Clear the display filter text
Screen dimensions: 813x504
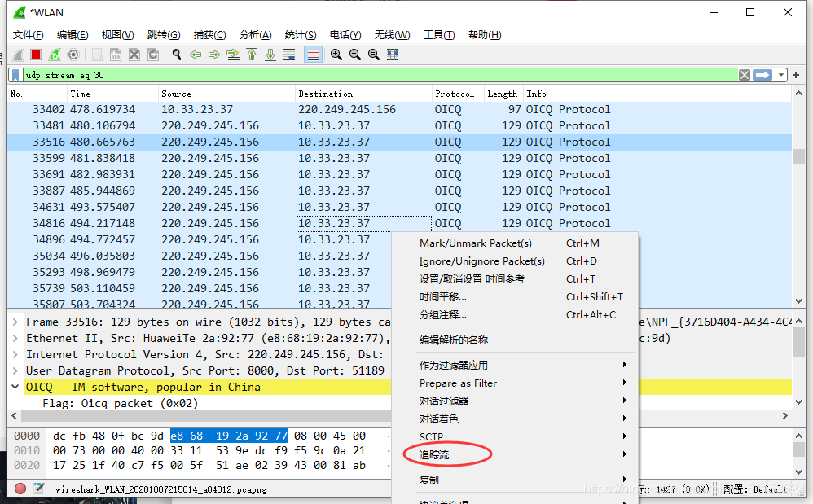coord(744,75)
